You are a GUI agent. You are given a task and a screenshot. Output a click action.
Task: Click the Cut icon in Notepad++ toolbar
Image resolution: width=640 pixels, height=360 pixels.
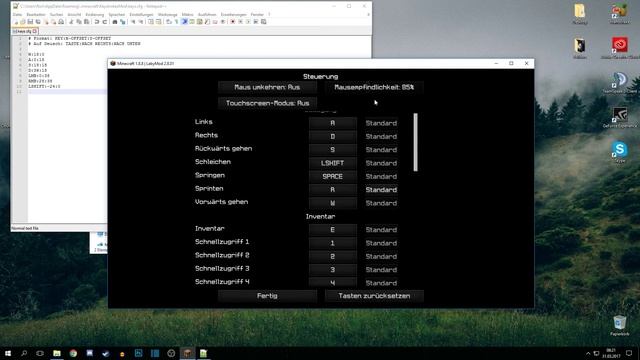point(71,22)
